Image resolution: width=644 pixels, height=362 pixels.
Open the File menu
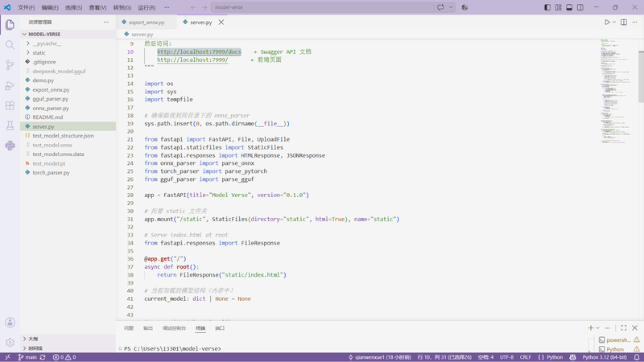coord(27,7)
